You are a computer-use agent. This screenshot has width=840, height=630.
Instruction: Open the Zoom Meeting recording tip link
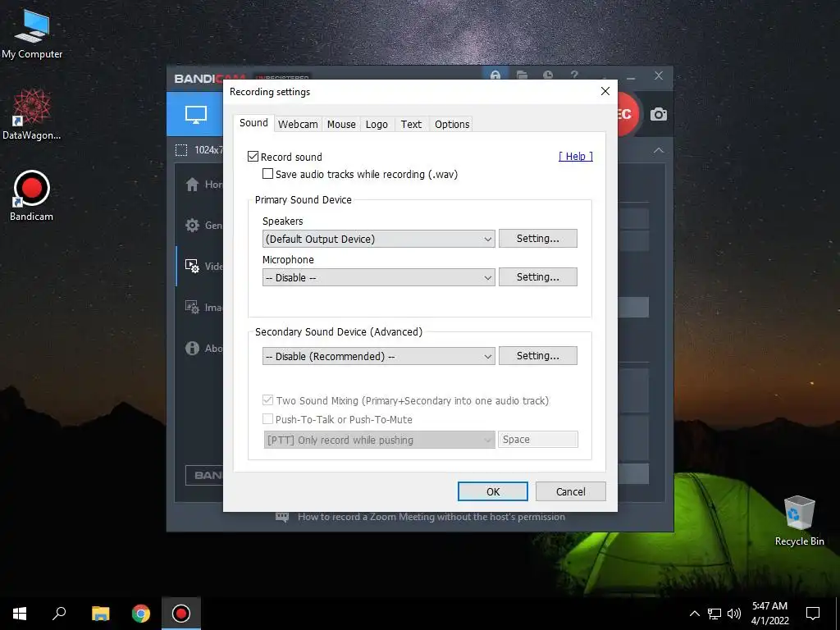[x=431, y=517]
